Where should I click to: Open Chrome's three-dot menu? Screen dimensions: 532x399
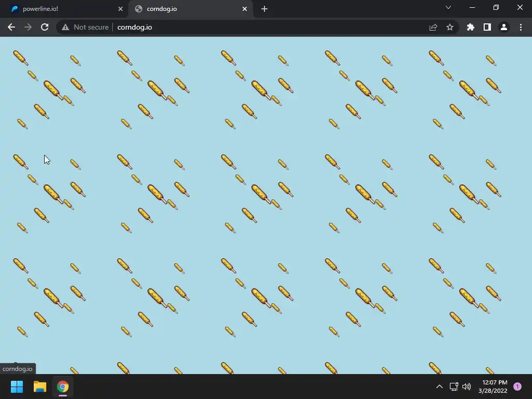[x=521, y=27]
